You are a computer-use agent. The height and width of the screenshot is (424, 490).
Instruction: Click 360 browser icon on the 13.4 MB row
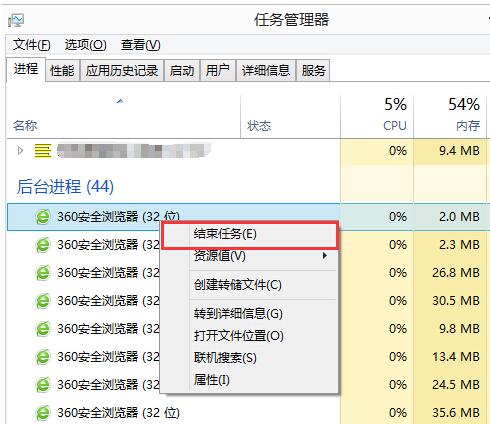pyautogui.click(x=43, y=357)
